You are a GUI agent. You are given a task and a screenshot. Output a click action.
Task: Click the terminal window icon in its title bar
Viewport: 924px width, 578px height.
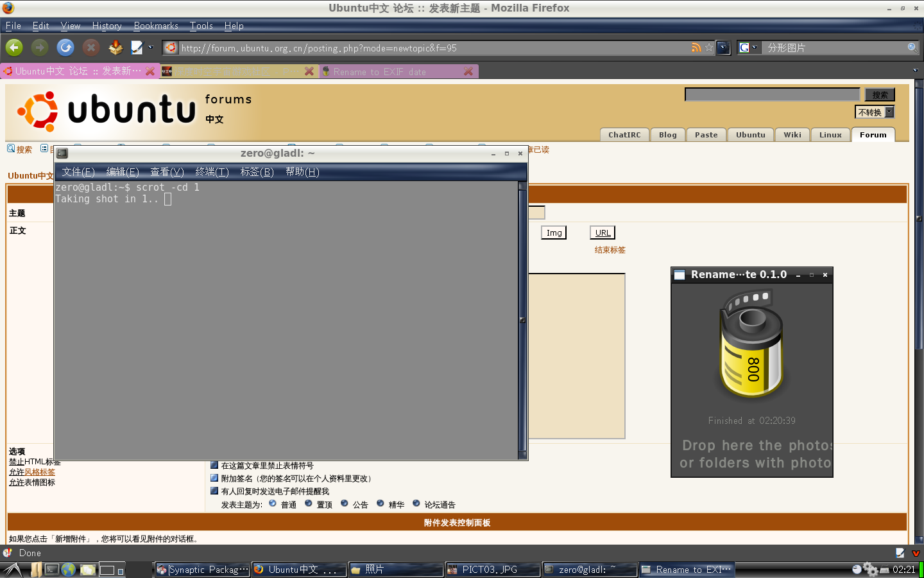62,153
